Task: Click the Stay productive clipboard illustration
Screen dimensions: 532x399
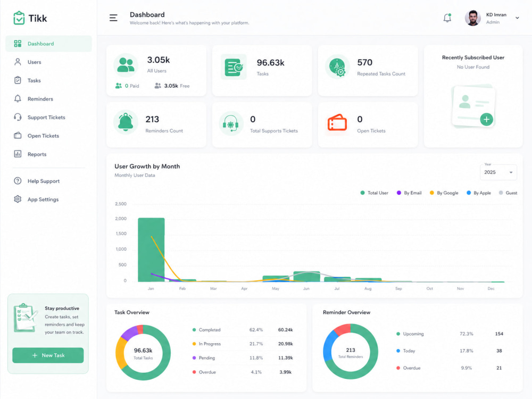Action: click(x=26, y=318)
